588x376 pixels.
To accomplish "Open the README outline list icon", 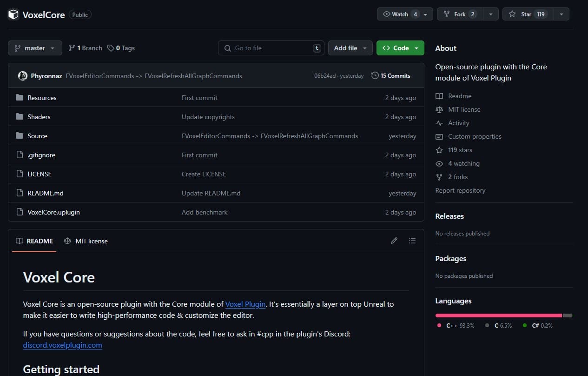I will [x=412, y=241].
